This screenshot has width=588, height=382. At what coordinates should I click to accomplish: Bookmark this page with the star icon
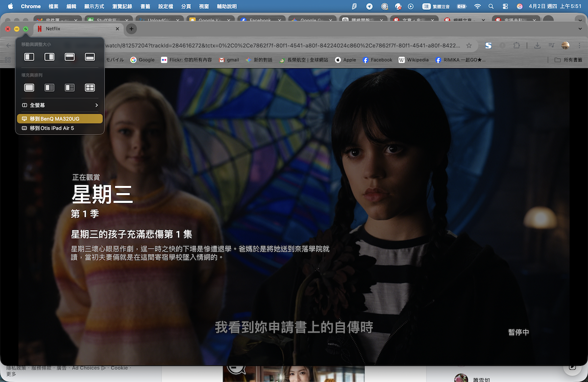pyautogui.click(x=469, y=46)
